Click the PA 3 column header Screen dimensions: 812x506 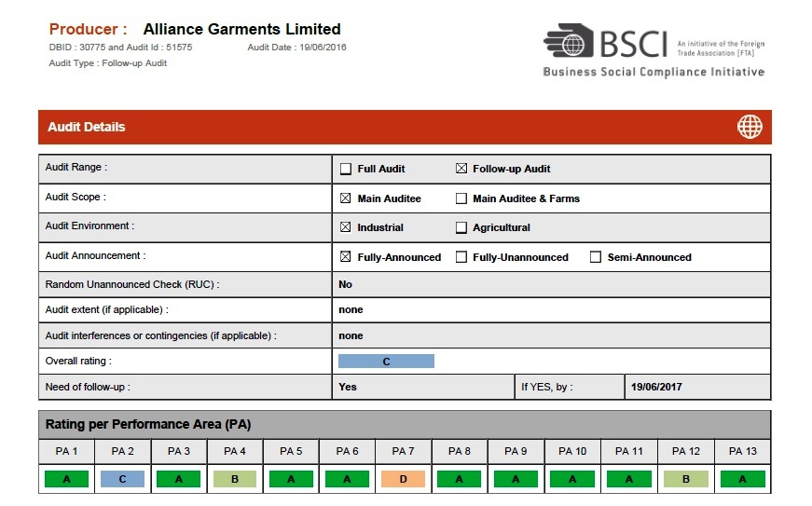tap(179, 451)
